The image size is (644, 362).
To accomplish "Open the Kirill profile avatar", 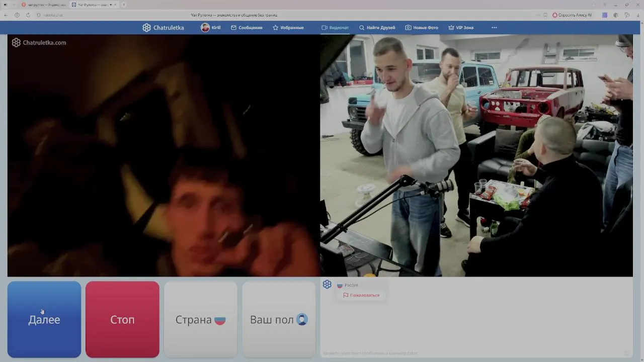I will point(205,28).
